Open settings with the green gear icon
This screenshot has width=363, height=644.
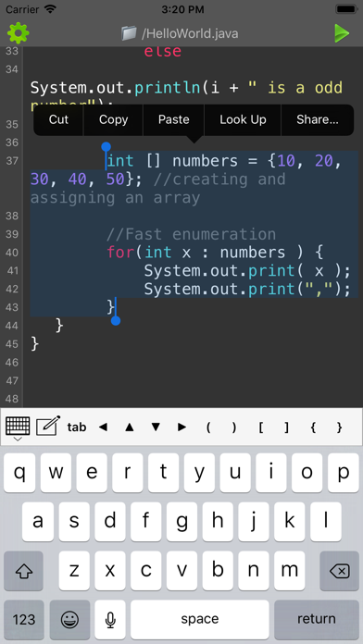point(19,33)
